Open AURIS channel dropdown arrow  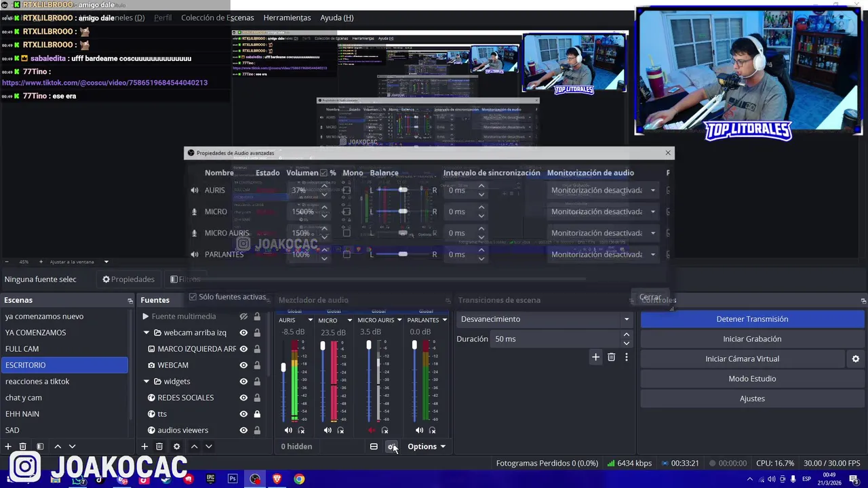pos(310,320)
